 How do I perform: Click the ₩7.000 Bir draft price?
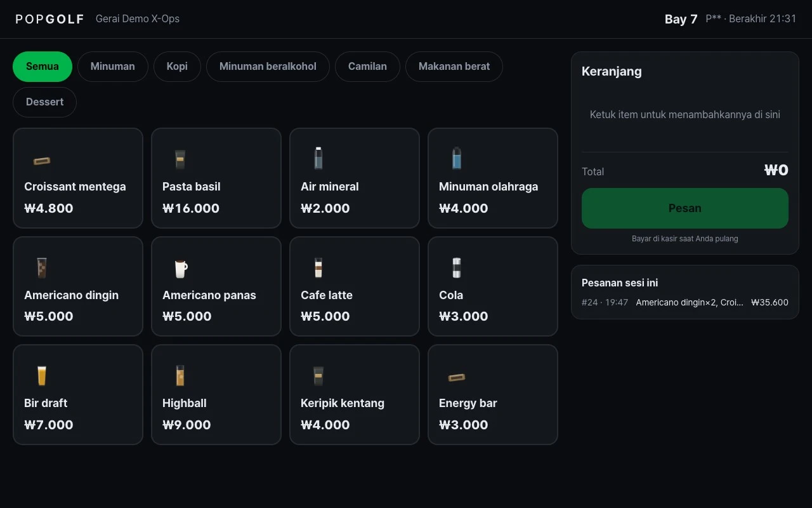click(x=49, y=425)
